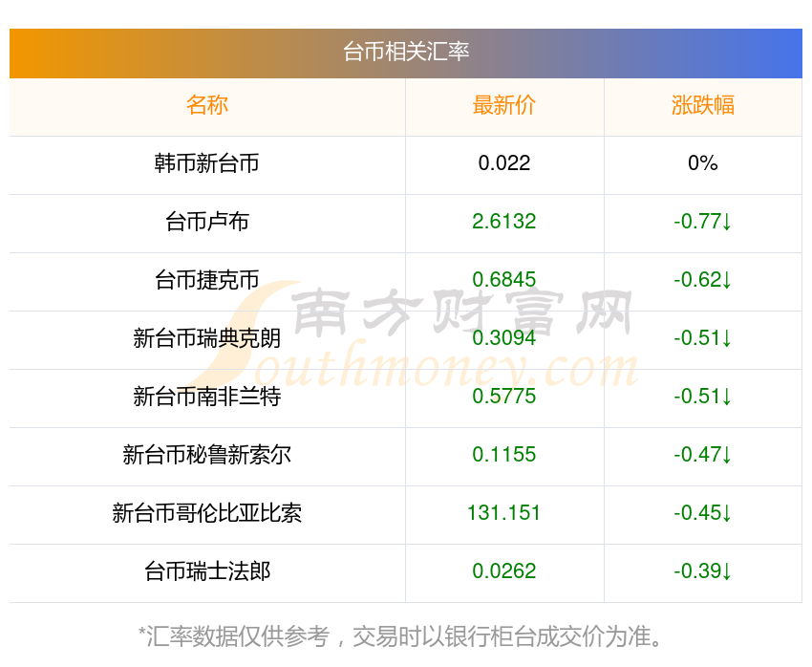Click the 名称 column header
Image resolution: width=812 pixels, height=667 pixels.
click(207, 105)
